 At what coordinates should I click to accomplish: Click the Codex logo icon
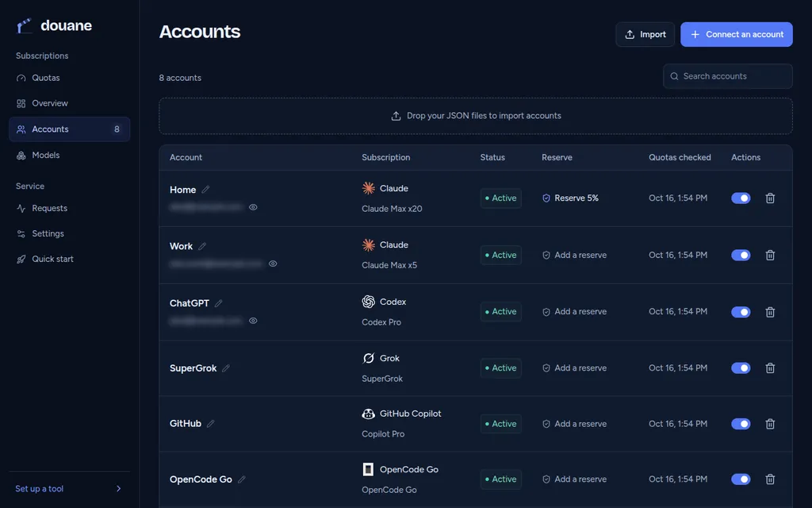(x=368, y=302)
